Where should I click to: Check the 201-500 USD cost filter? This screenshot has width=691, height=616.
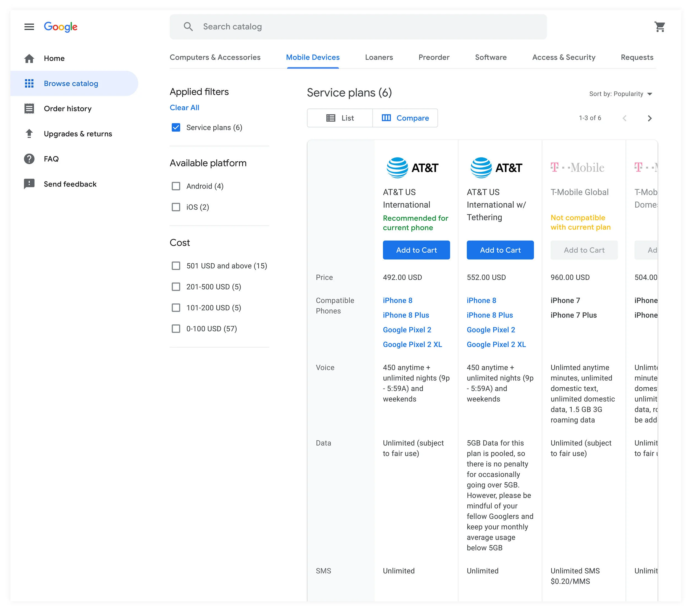click(176, 287)
